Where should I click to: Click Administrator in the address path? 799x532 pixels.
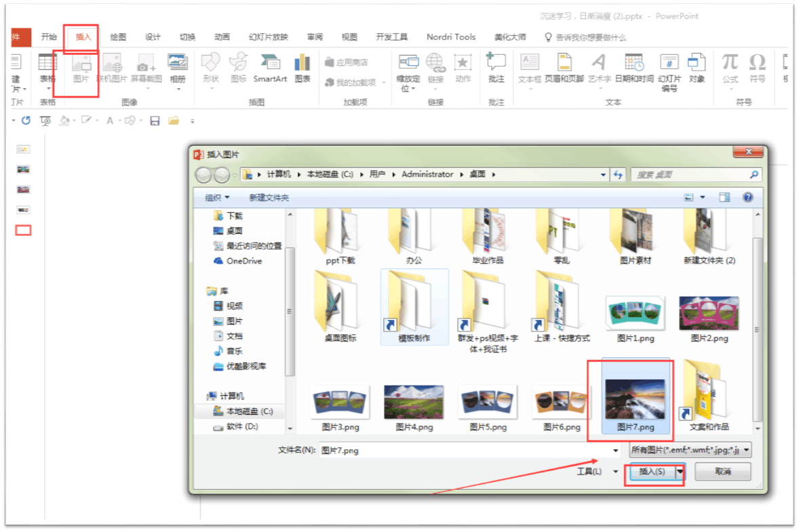click(427, 174)
